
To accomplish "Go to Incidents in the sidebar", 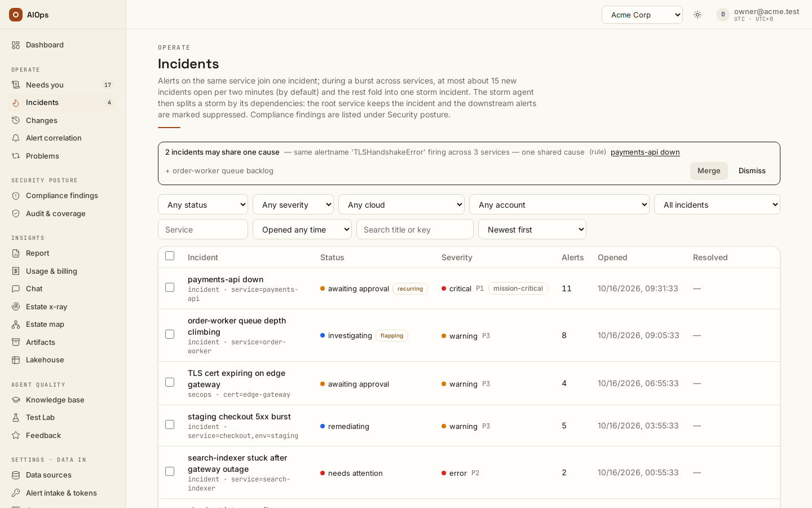I will [x=63, y=103].
